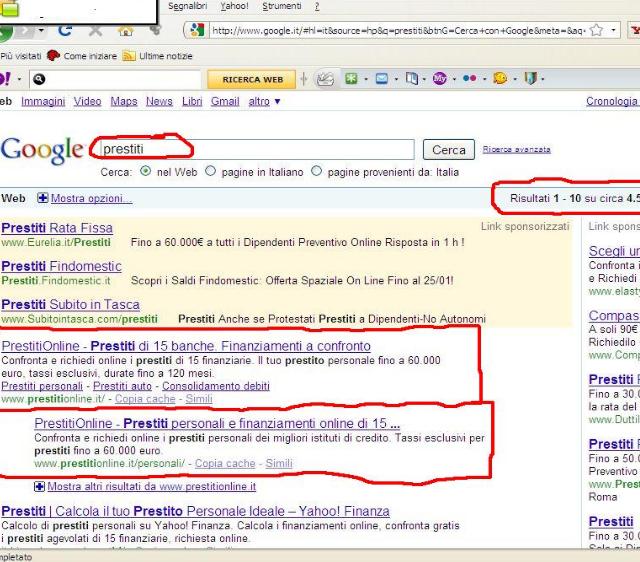The image size is (640, 562).
Task: Open the altro dropdown arrow
Action: (278, 101)
